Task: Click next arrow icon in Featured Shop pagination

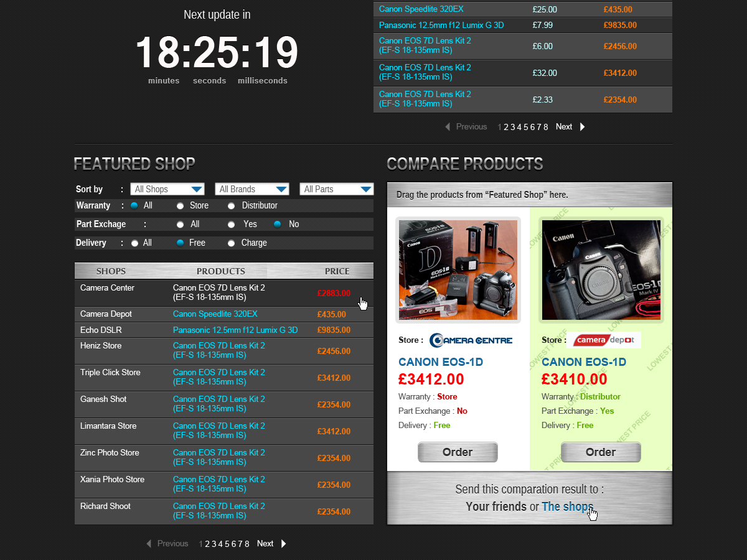Action: (x=284, y=544)
